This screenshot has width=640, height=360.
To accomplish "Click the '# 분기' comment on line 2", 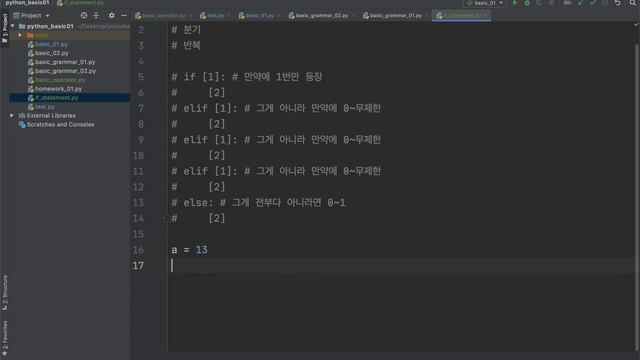I will (x=186, y=30).
